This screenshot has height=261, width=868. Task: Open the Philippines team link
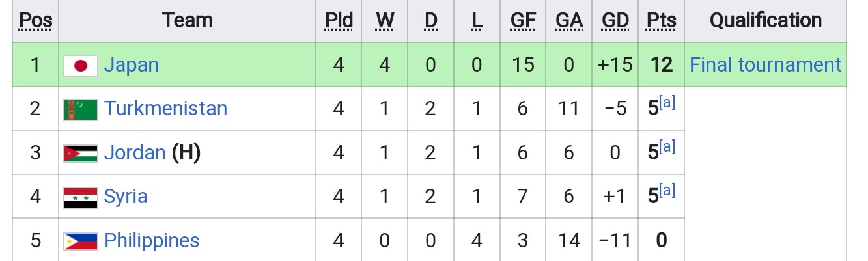coord(152,241)
